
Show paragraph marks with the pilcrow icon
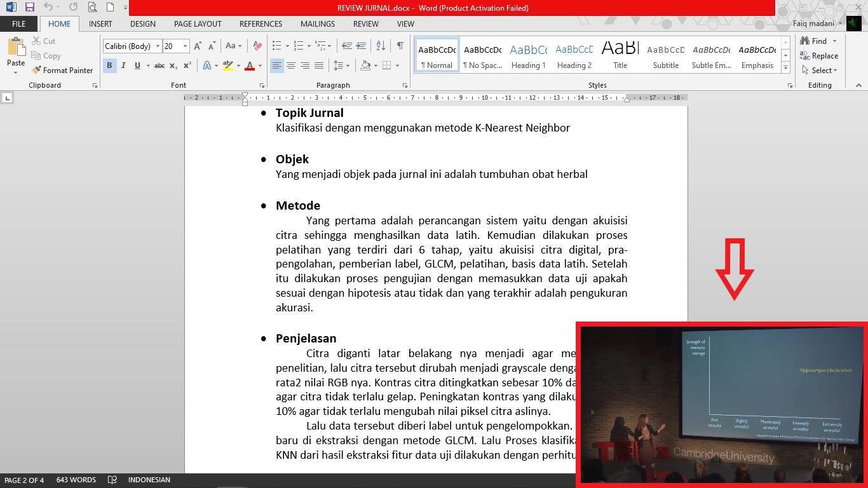click(x=400, y=46)
